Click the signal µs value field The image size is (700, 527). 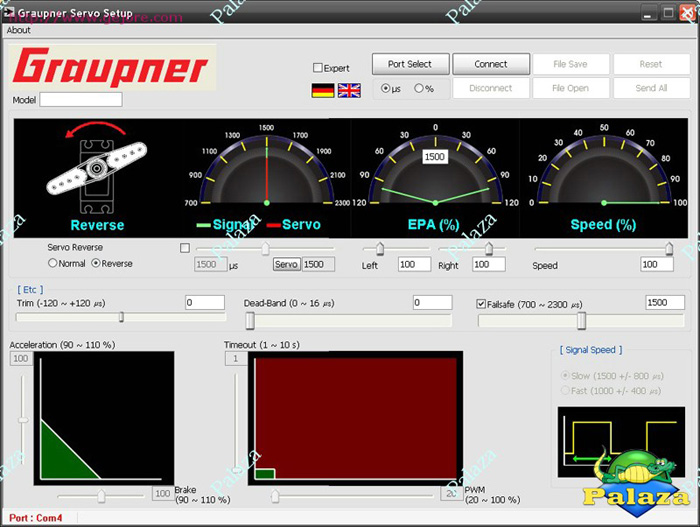(x=211, y=264)
